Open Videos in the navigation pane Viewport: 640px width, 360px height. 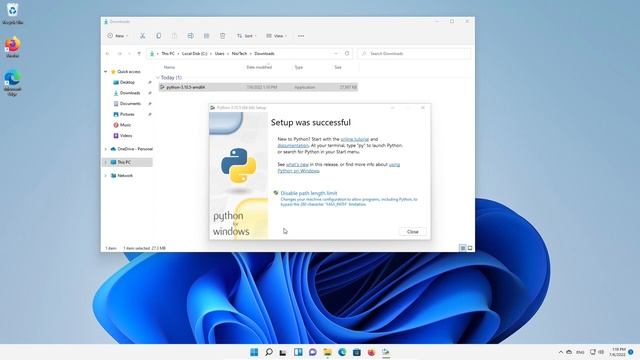tap(126, 136)
